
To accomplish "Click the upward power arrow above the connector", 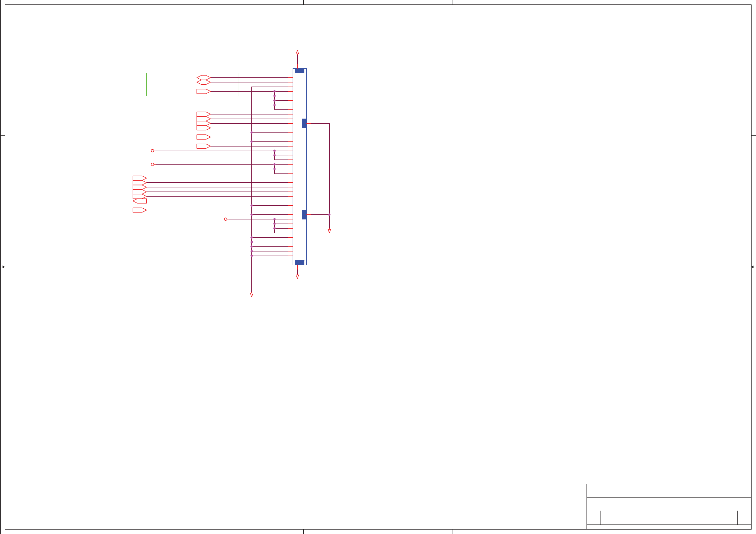I will 297,52.
